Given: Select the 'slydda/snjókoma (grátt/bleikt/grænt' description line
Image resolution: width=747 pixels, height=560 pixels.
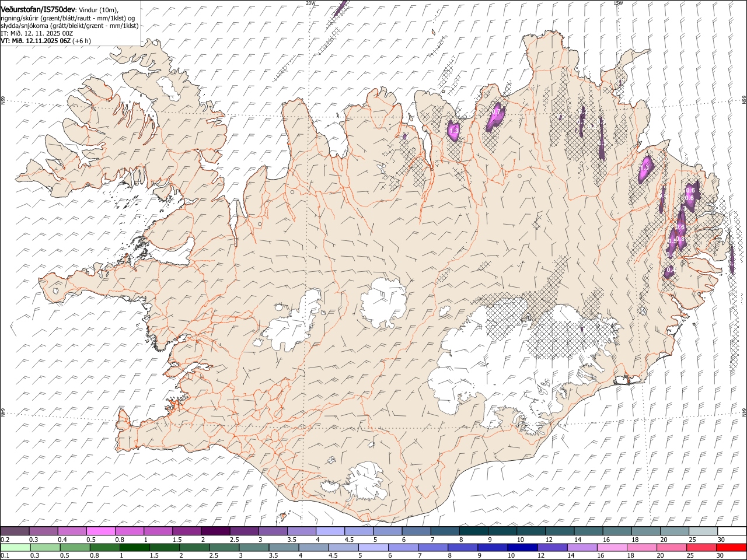Looking at the screenshot, I should (x=69, y=26).
